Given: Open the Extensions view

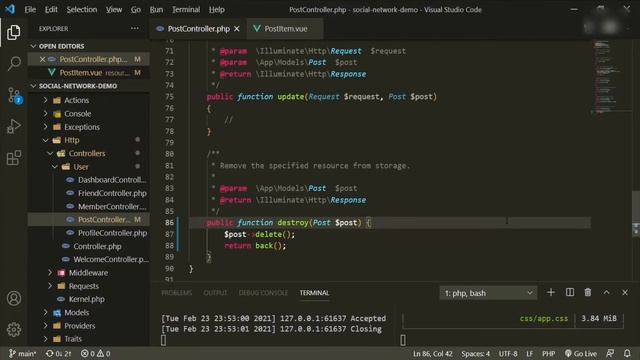Looking at the screenshot, I should (13, 158).
